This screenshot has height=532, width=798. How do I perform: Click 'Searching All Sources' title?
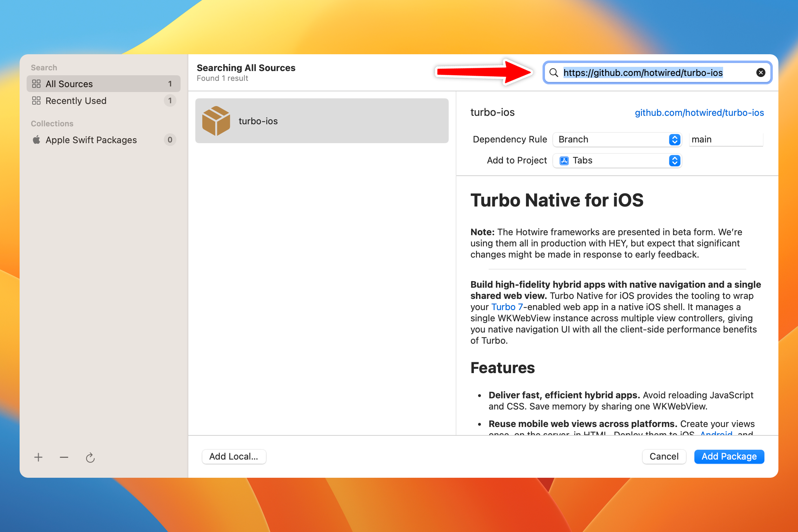[x=246, y=68]
